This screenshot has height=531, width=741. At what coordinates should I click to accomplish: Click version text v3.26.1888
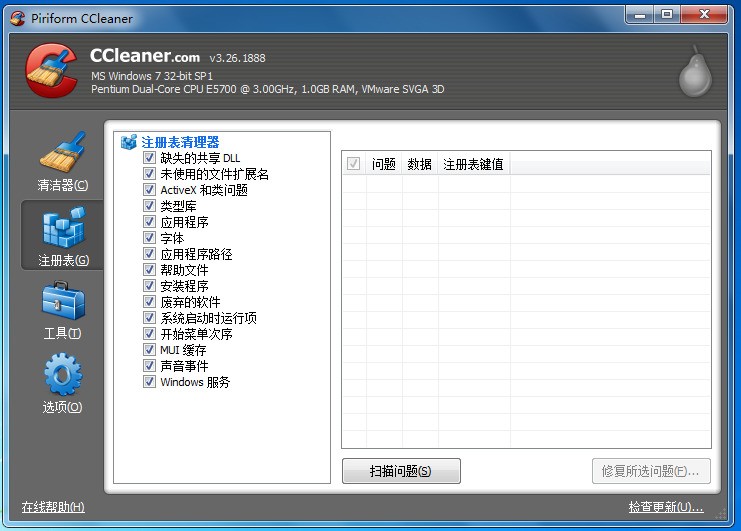coord(237,58)
